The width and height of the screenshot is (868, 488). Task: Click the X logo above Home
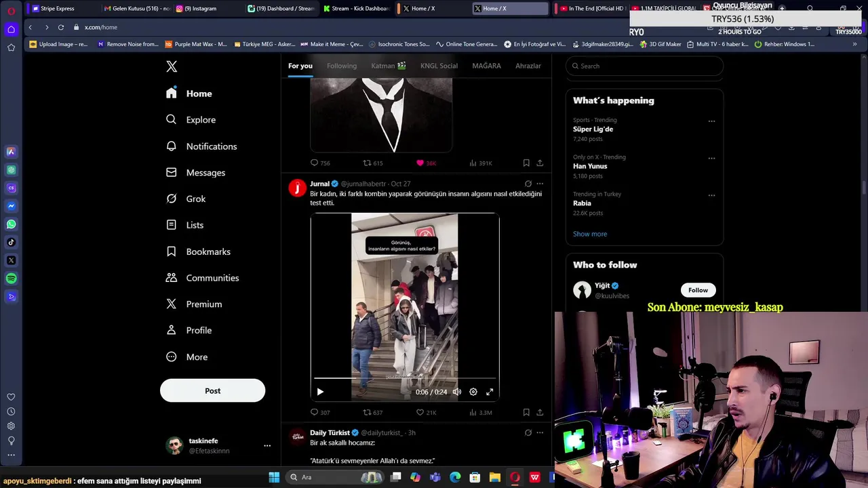(172, 66)
